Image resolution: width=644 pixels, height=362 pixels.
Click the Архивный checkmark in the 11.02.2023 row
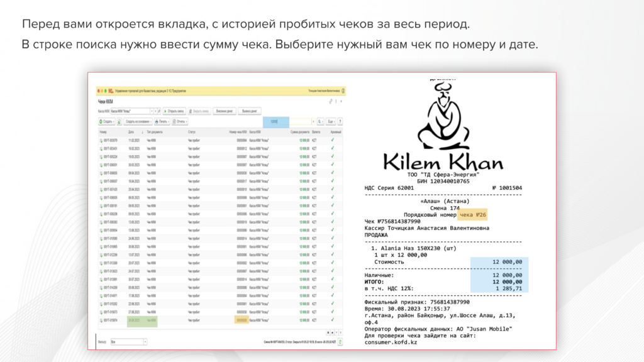(332, 140)
